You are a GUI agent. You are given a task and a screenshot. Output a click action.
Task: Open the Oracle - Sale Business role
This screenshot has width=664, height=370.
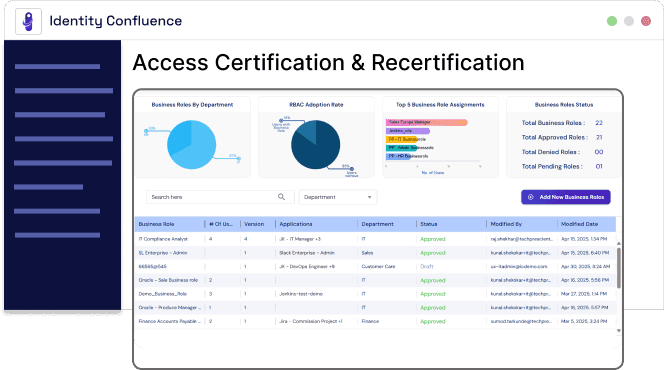pos(168,280)
